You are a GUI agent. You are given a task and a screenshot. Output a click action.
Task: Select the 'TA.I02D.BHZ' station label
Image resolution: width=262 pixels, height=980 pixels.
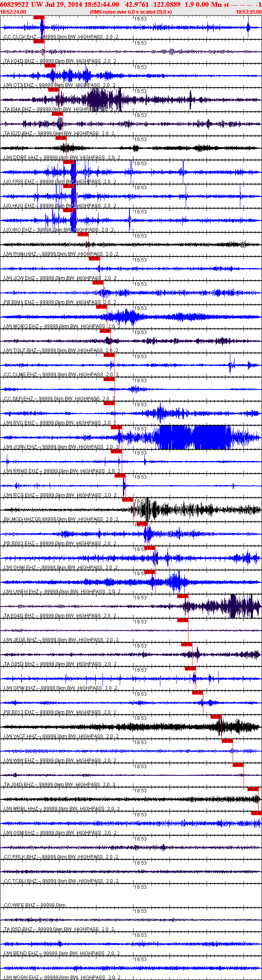point(18,133)
